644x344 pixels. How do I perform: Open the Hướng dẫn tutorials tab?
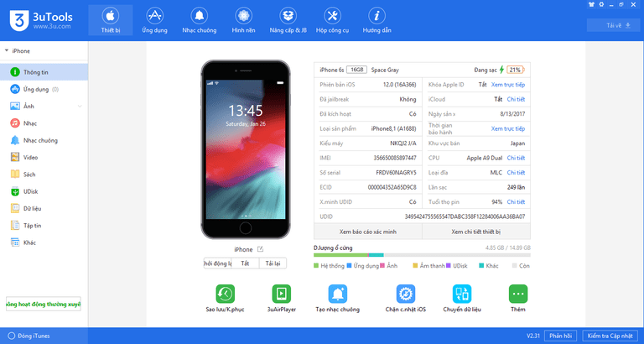click(377, 20)
